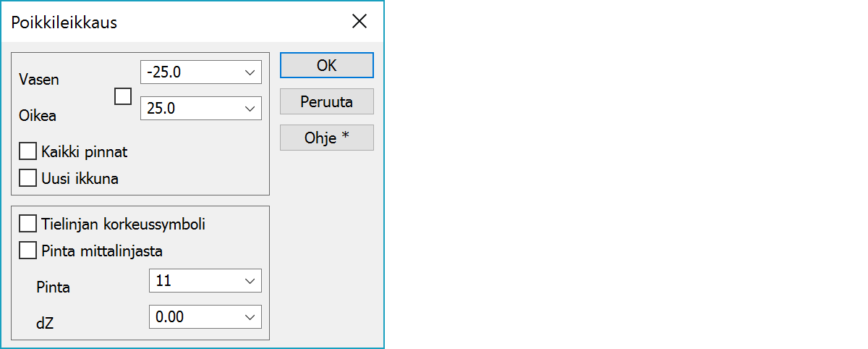Expand the Pinta dropdown arrow
This screenshot has width=868, height=349.
pos(250,281)
